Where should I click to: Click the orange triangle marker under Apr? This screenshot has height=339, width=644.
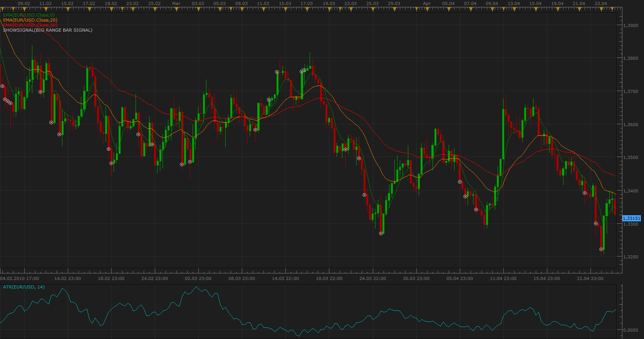tap(427, 9)
